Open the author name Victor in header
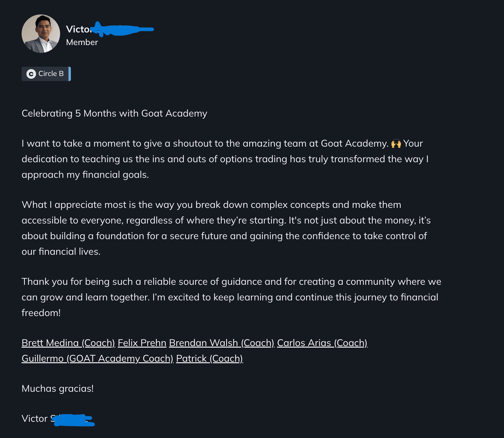Viewport: 504px width, 438px height. (x=78, y=29)
